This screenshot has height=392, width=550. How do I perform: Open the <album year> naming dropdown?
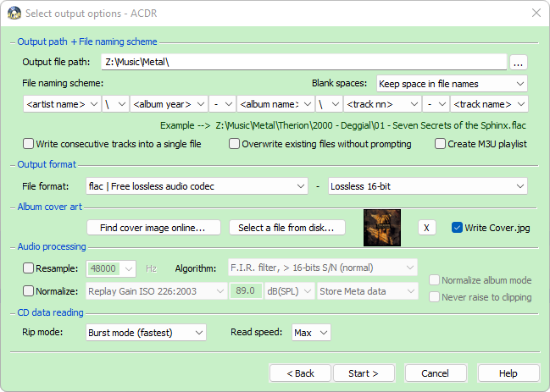(169, 104)
